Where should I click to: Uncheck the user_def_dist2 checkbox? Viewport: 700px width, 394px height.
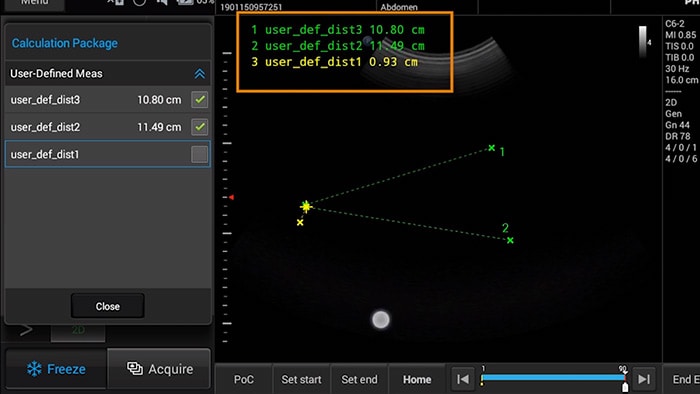(x=200, y=127)
